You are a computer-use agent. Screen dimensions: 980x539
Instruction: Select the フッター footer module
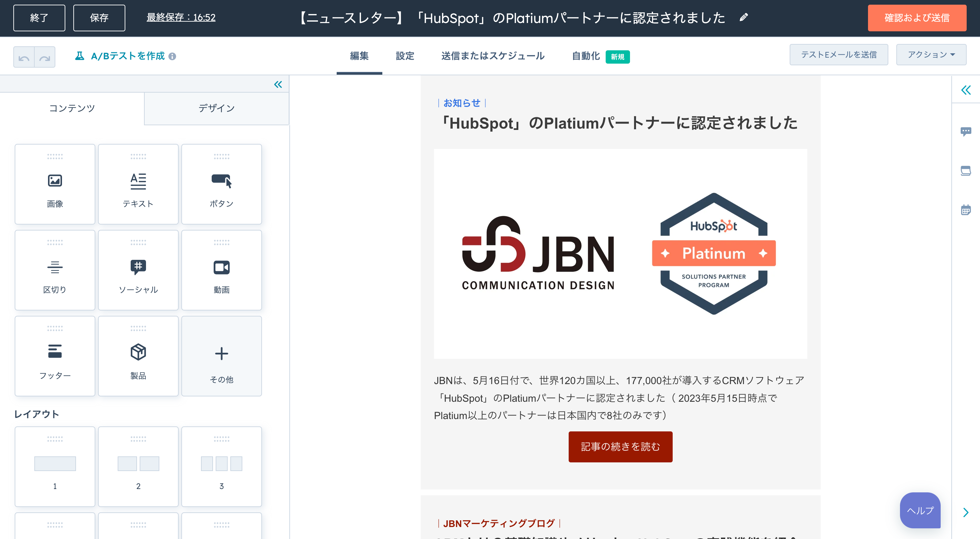[55, 356]
